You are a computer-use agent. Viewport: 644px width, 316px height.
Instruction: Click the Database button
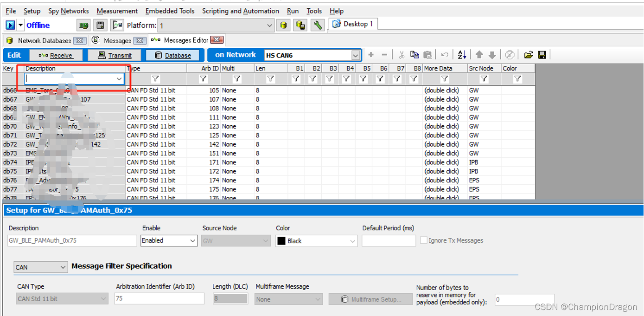coord(172,55)
